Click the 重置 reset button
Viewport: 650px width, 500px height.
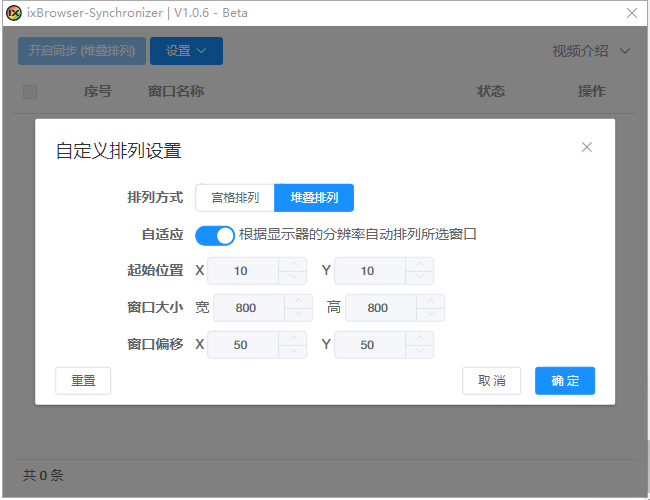tap(83, 381)
